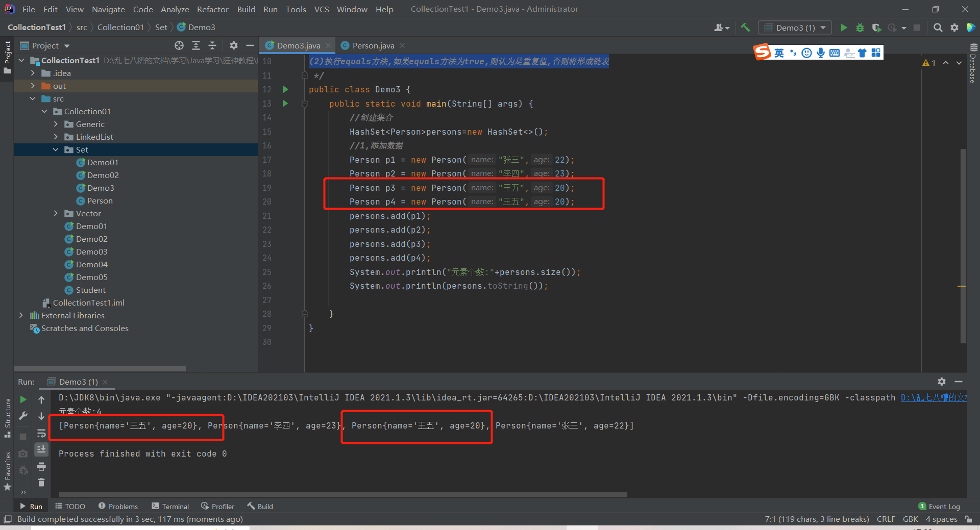Image resolution: width=980 pixels, height=530 pixels.
Task: Click the wrench icon in Run panel
Action: point(23,416)
